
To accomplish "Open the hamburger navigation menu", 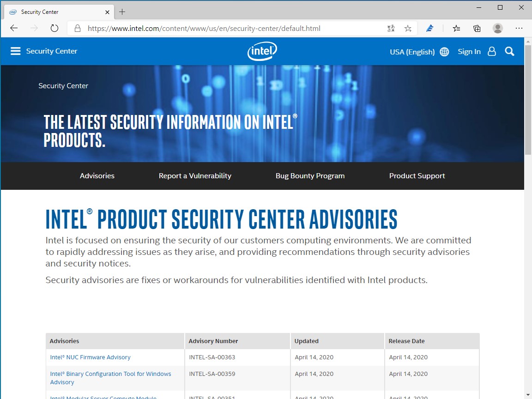I will point(15,51).
